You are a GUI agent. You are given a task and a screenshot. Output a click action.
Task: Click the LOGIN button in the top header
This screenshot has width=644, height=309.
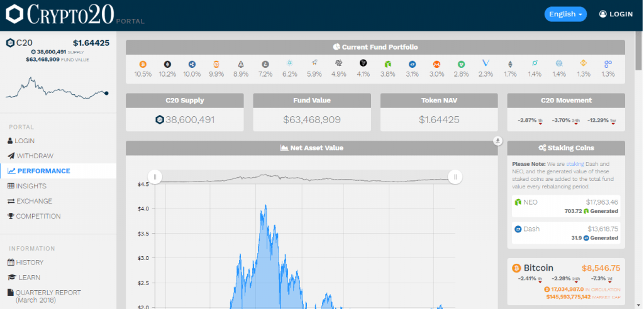(616, 14)
